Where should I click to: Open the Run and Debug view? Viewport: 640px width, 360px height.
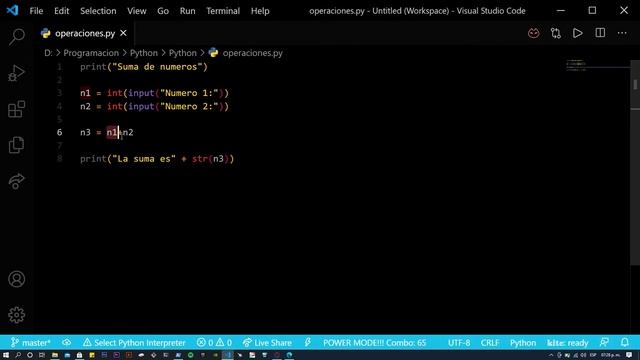click(16, 73)
